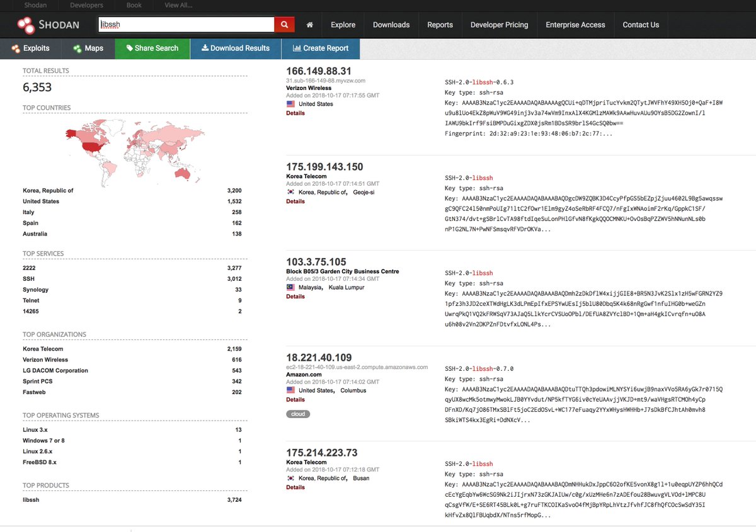
Task: Click Download Results button
Action: (236, 48)
